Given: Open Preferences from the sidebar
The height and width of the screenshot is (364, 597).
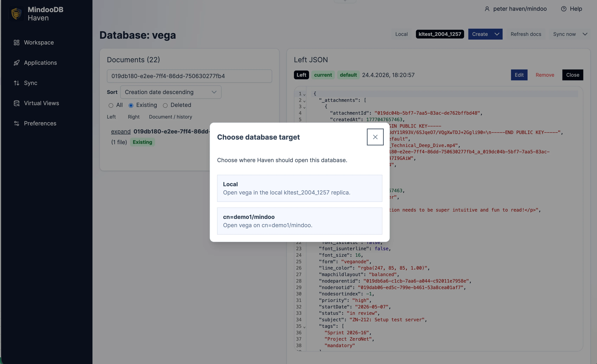Looking at the screenshot, I should (40, 123).
